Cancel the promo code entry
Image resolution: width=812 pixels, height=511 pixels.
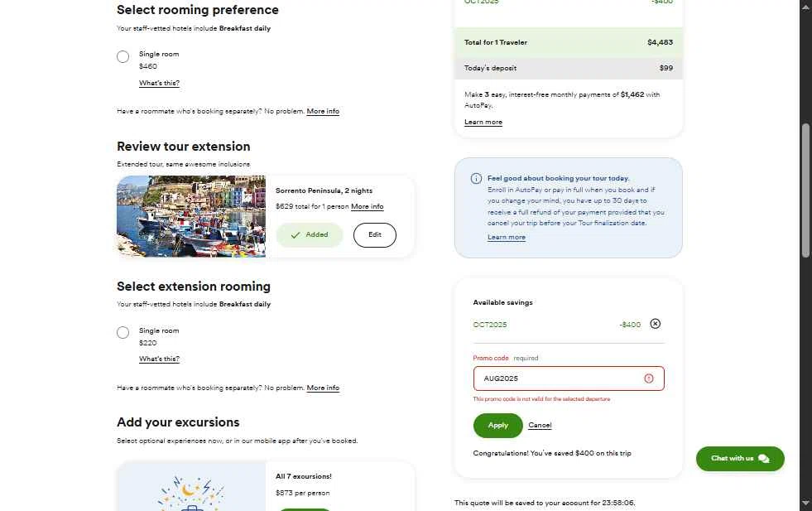540,425
